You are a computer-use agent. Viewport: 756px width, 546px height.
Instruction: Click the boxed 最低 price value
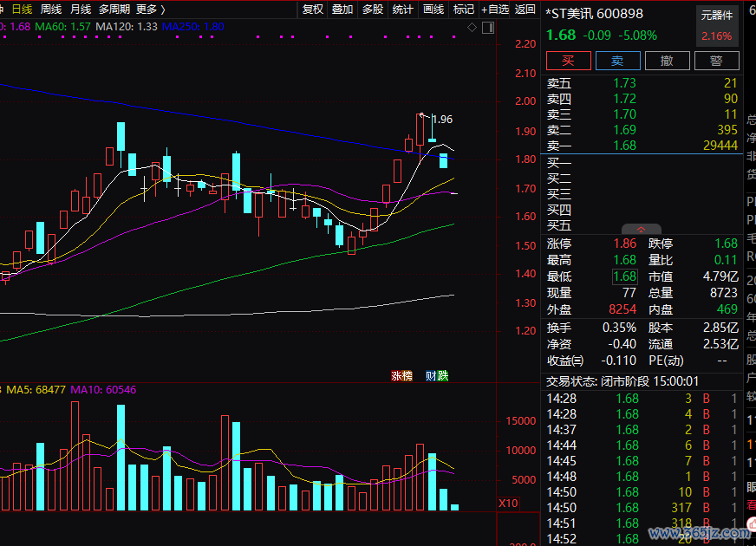pyautogui.click(x=625, y=276)
